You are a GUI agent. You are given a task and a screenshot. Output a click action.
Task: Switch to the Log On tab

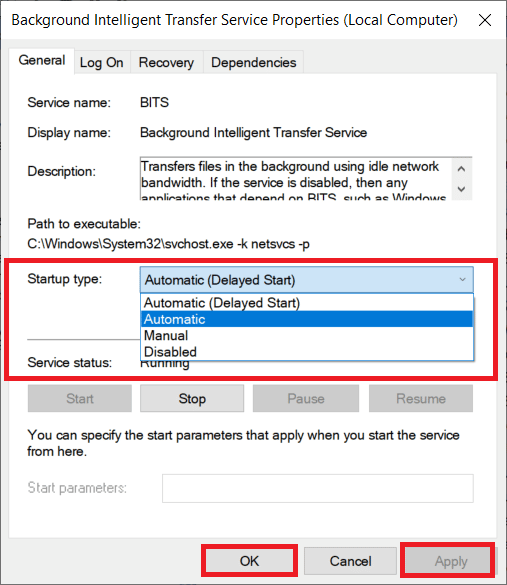101,62
